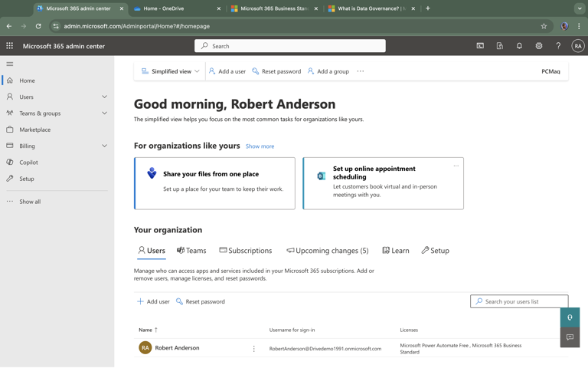Reload the page in browser
This screenshot has width=588, height=368.
(x=38, y=26)
